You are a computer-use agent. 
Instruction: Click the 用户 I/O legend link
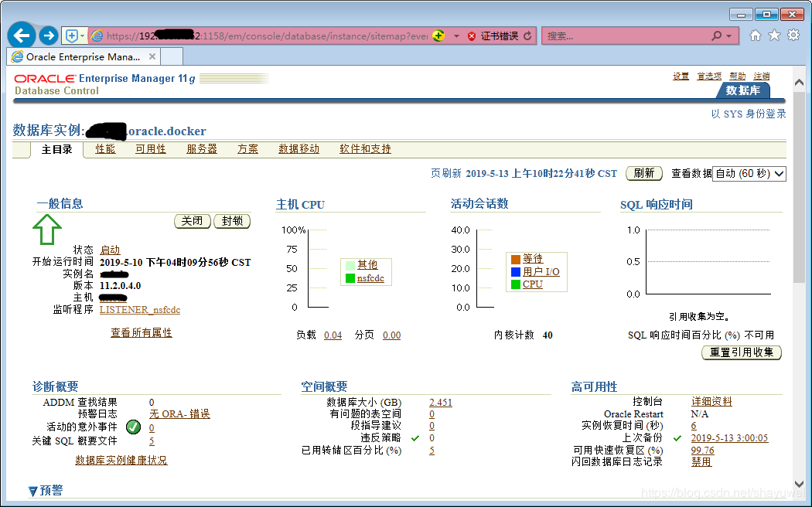541,271
